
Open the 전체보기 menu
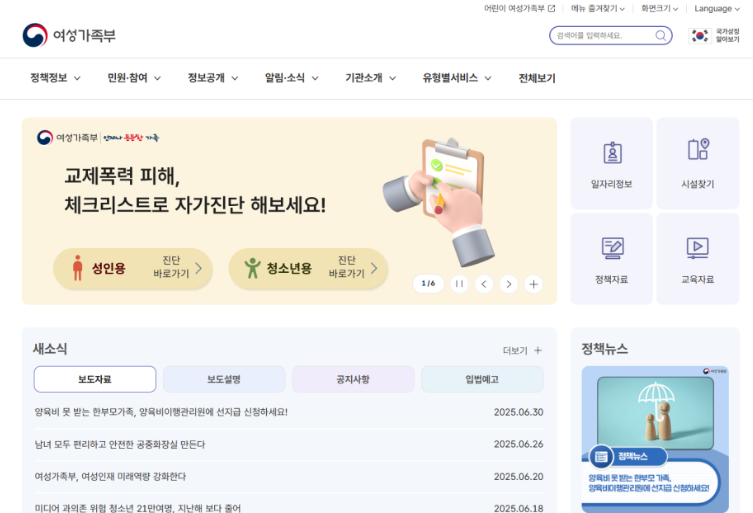click(x=537, y=78)
